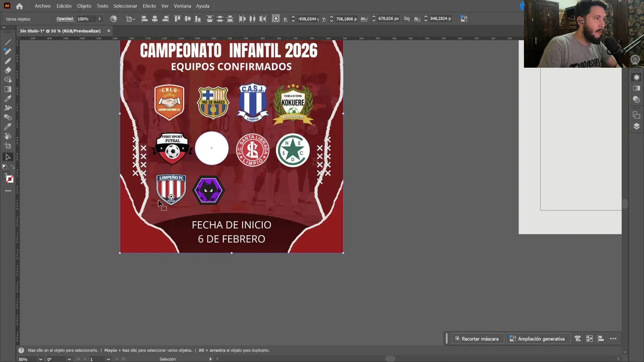Viewport: 644px width, 362px height.
Task: Open the Ver menu
Action: (165, 6)
